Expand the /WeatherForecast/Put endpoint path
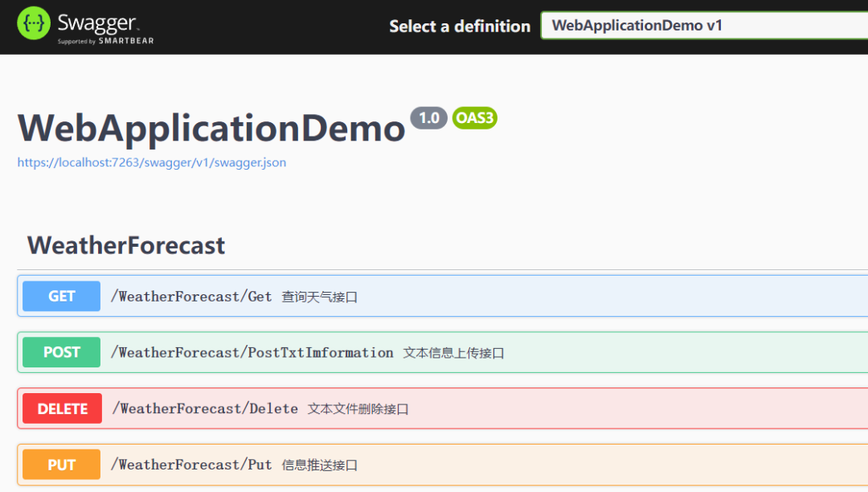Viewport: 868px width, 492px height. [x=191, y=465]
